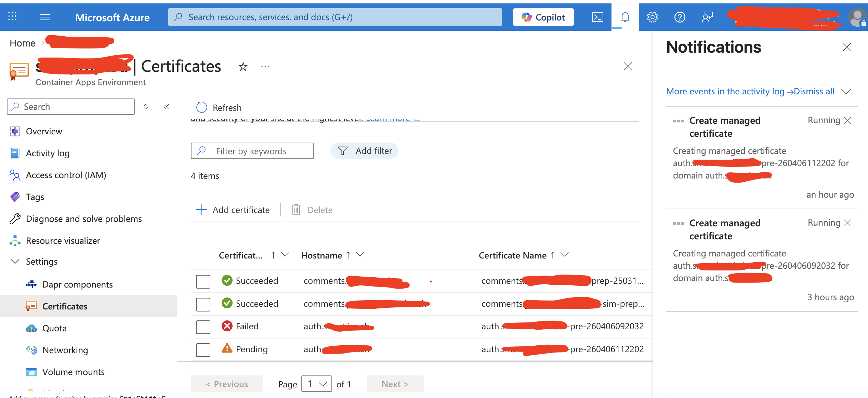Click the notifications bell icon
The width and height of the screenshot is (868, 398).
pyautogui.click(x=625, y=17)
